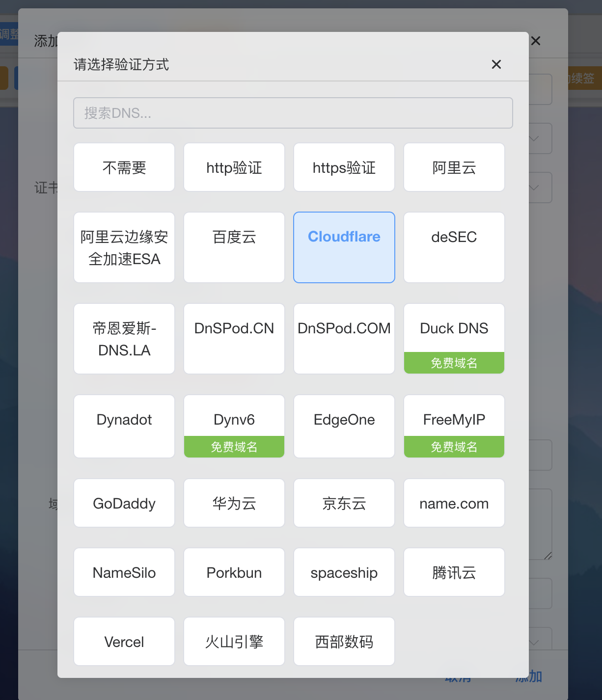Screen dimensions: 602x700
Task: Select DnSPod.COM provider
Action: tap(344, 339)
